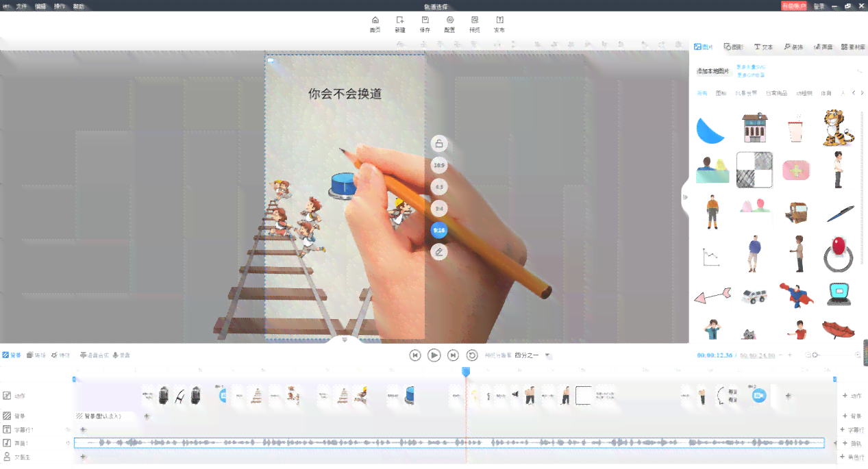Open the 更多GIF link
Viewport: 868px width, 469px height.
coord(750,75)
